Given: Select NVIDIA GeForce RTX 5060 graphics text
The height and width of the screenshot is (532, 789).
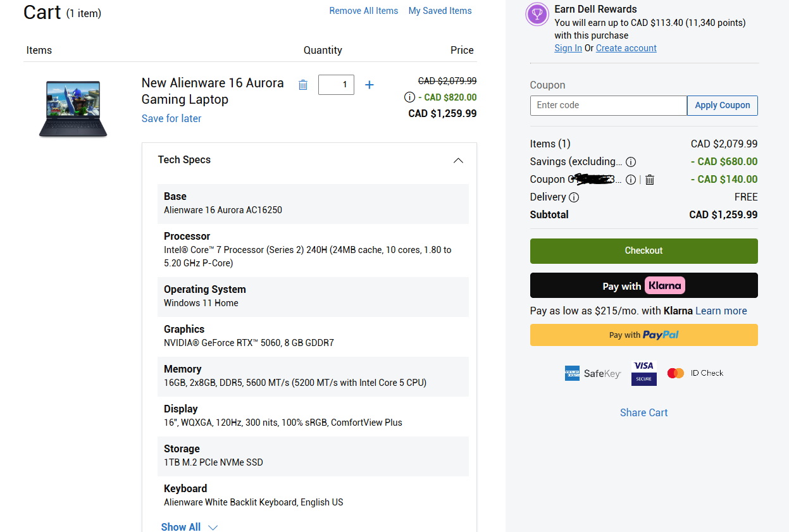Looking at the screenshot, I should (249, 343).
